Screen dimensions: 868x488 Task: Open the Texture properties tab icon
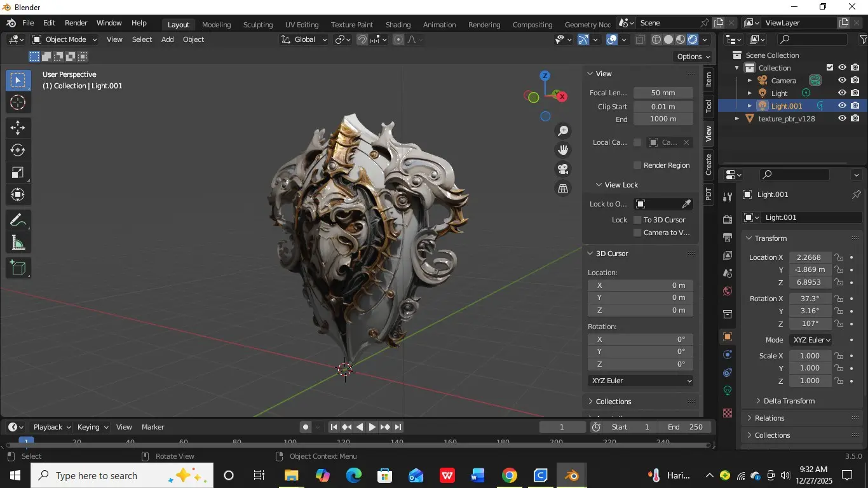click(728, 413)
